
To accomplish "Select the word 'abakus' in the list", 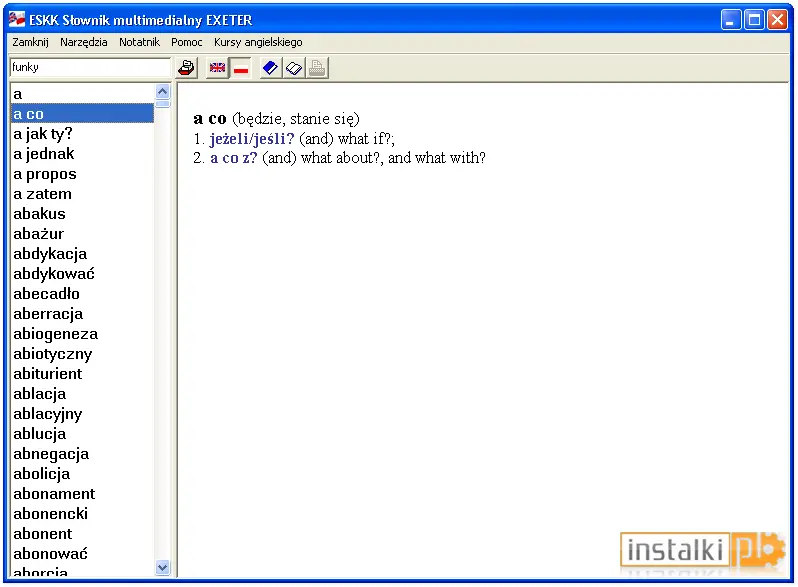I will pos(82,214).
